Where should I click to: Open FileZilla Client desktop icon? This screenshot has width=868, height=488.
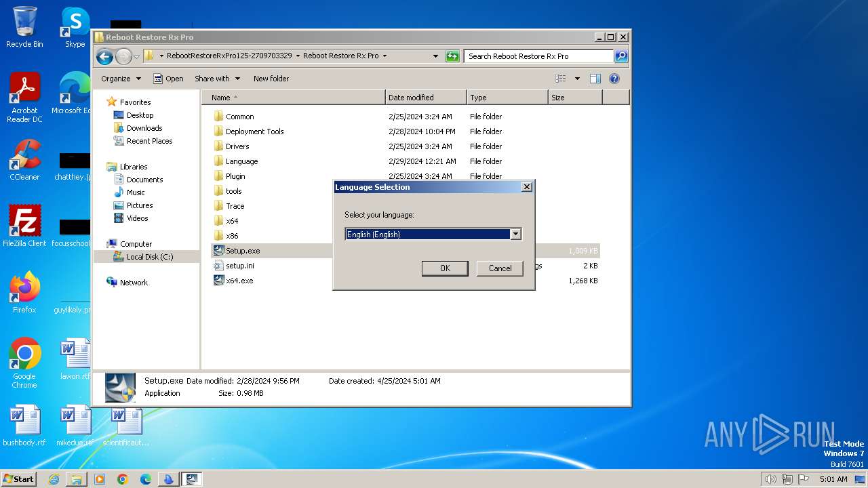[x=24, y=226]
